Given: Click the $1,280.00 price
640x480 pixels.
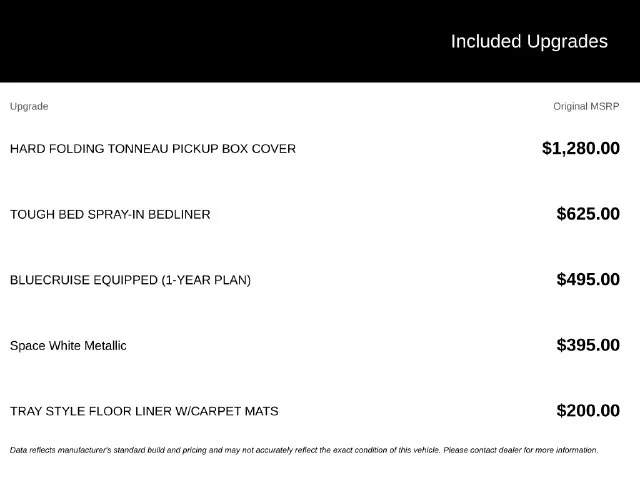Looking at the screenshot, I should (581, 148).
